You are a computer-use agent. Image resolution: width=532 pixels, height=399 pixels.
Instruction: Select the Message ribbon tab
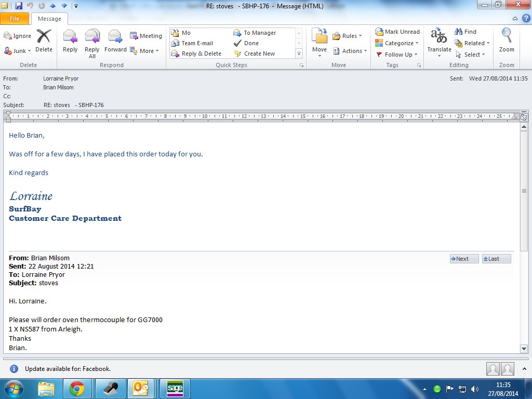point(49,19)
